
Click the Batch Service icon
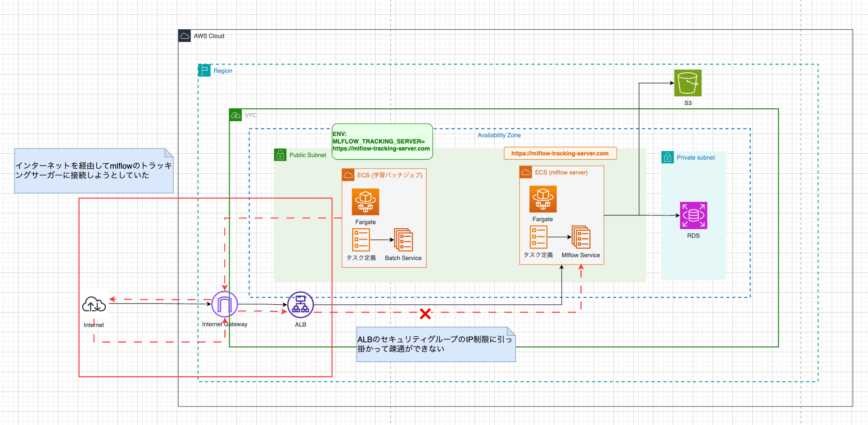pyautogui.click(x=403, y=240)
